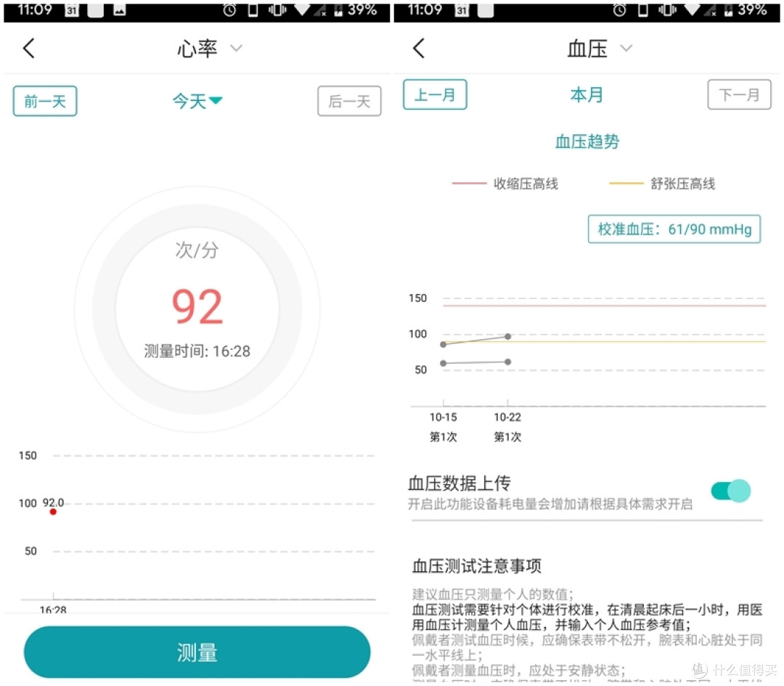Tap the 血压趋势 chart title
The image size is (784, 686).
click(x=587, y=142)
